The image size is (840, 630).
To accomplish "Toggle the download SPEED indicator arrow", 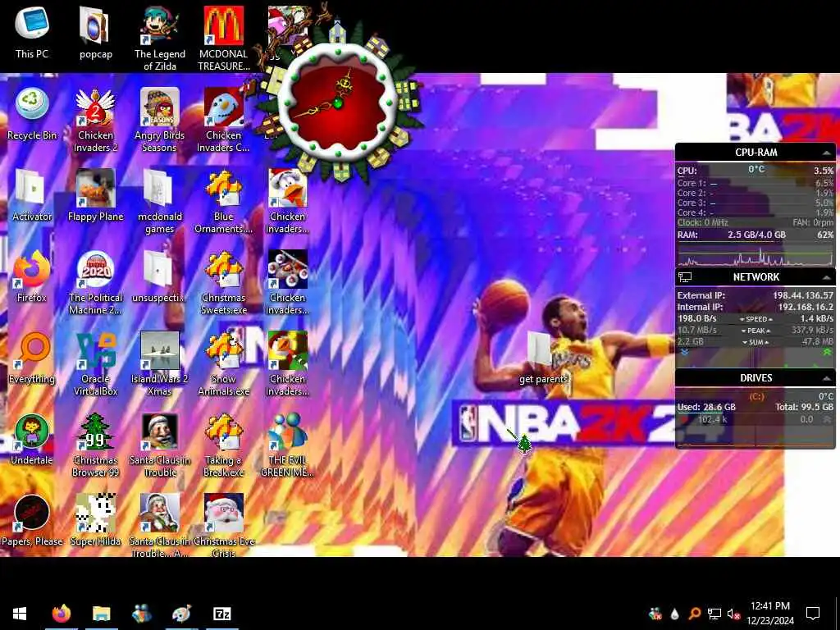I will 742,319.
